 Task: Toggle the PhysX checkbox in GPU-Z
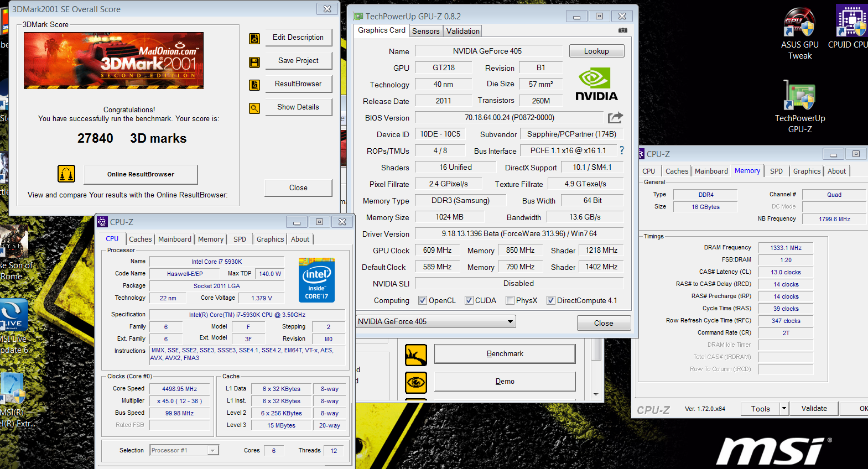[510, 300]
